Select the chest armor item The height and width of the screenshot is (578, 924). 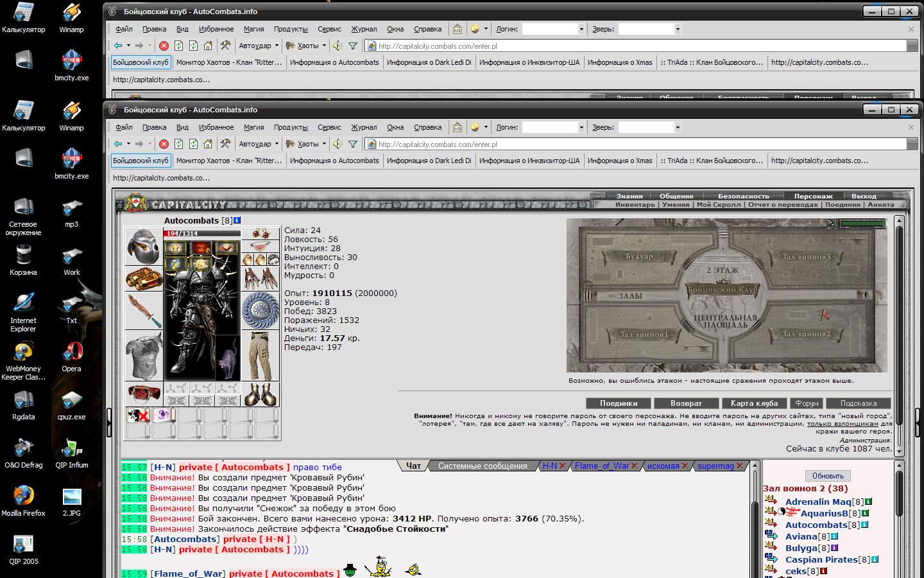pos(144,356)
